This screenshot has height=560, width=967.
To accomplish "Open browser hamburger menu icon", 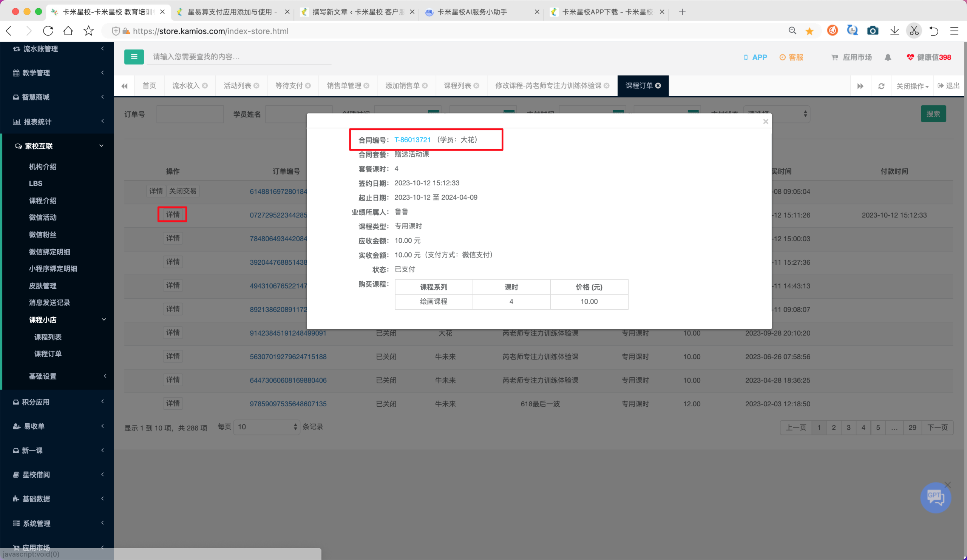I will (954, 31).
